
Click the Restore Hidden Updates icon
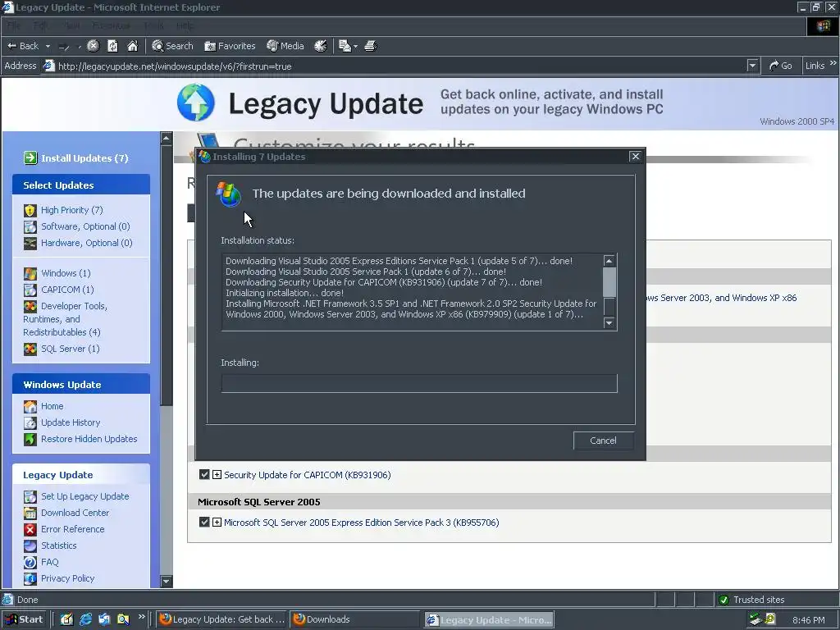[x=30, y=440]
